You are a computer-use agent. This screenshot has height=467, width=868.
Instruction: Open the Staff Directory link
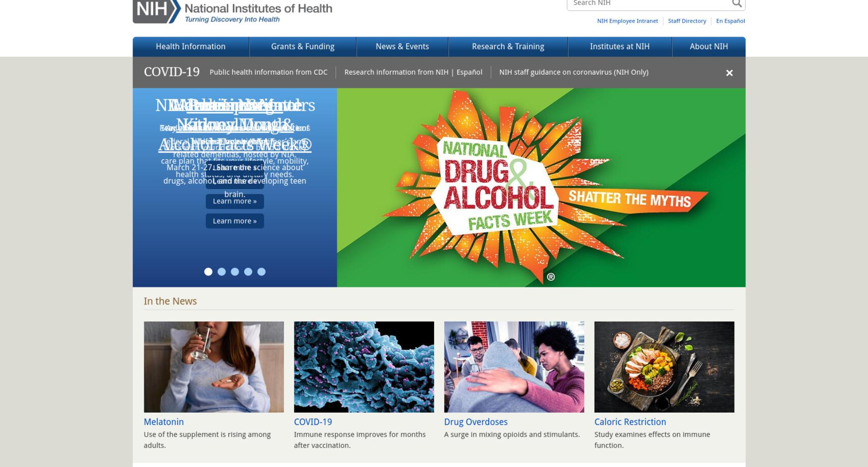[687, 21]
